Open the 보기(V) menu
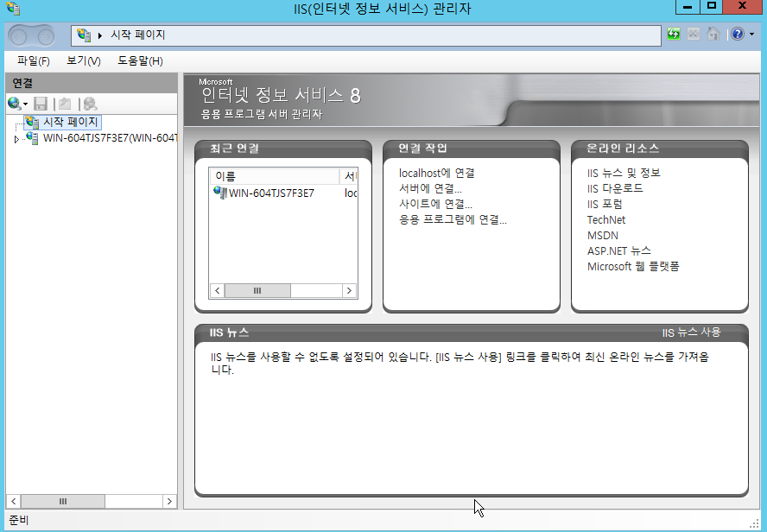Image resolution: width=767 pixels, height=532 pixels. pyautogui.click(x=84, y=60)
